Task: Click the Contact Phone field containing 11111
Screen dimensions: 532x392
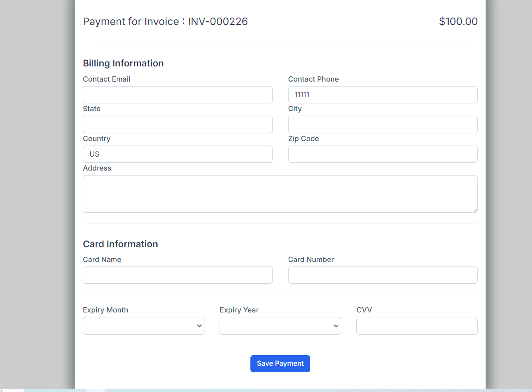Action: pos(383,95)
